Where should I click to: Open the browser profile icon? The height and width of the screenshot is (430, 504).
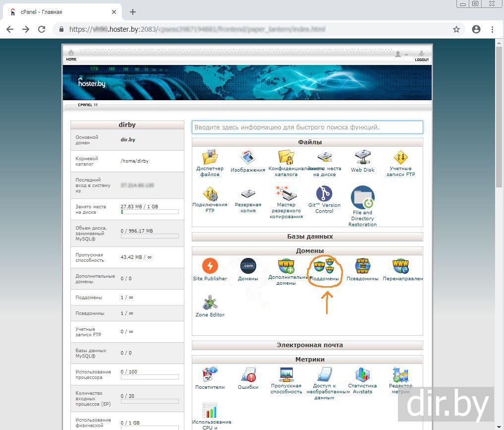(476, 29)
